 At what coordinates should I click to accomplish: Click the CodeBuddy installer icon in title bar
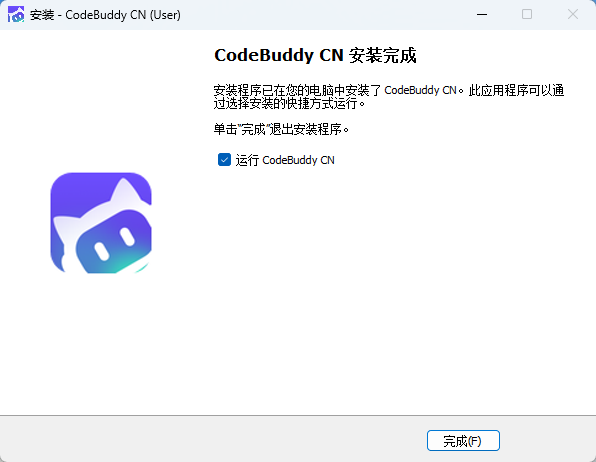[16, 14]
